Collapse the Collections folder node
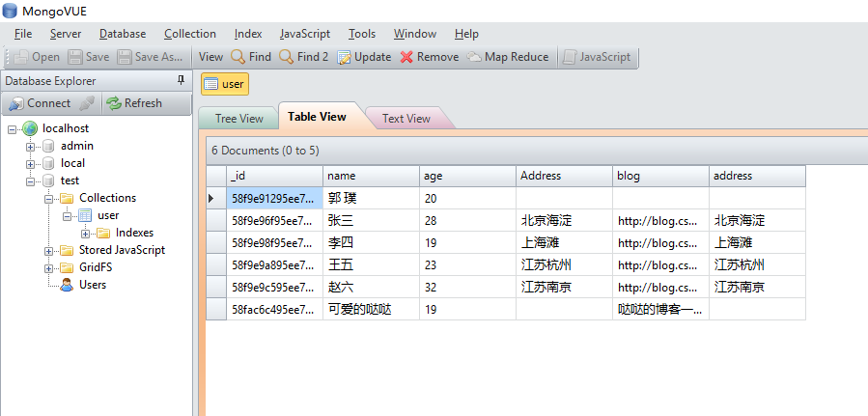 pyautogui.click(x=48, y=199)
